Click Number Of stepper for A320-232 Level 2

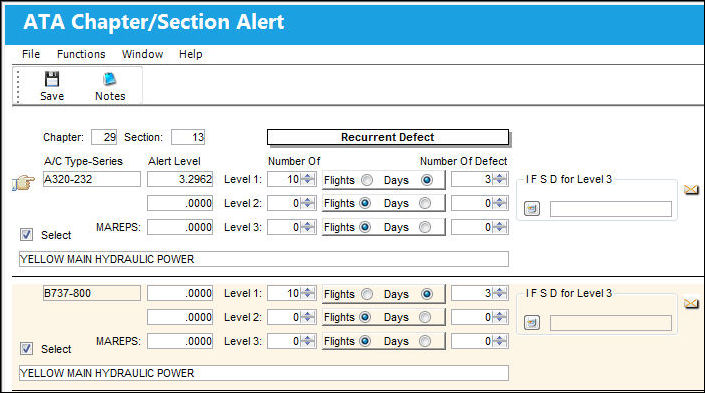(x=308, y=203)
